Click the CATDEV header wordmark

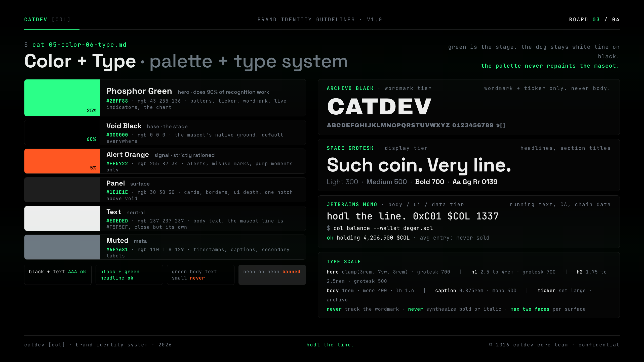[x=35, y=20]
